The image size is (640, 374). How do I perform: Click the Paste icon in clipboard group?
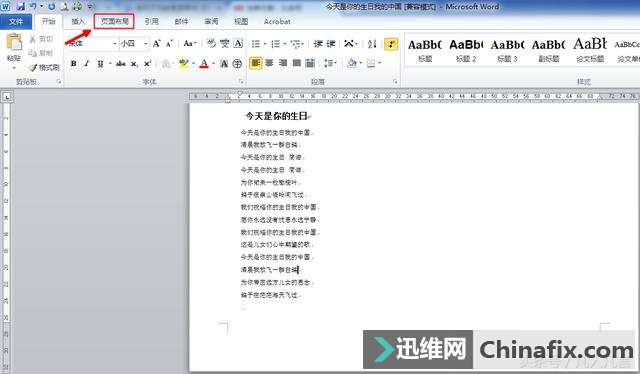(x=14, y=47)
